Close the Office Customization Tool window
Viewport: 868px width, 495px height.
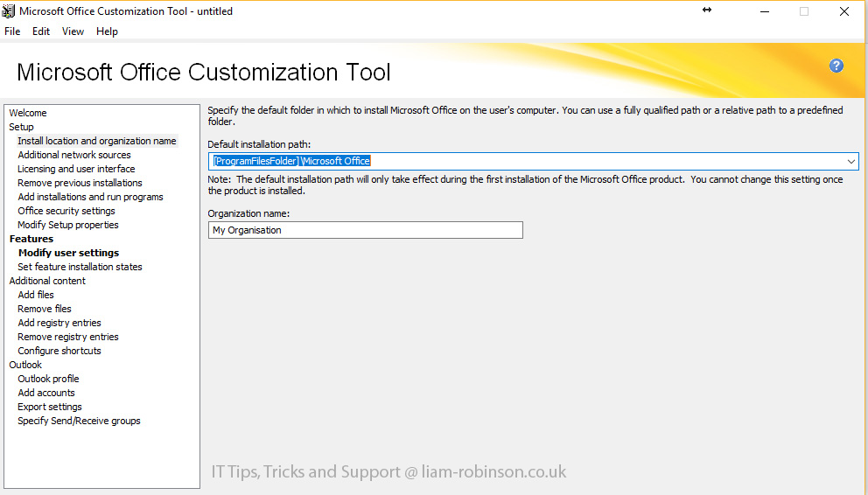[844, 11]
